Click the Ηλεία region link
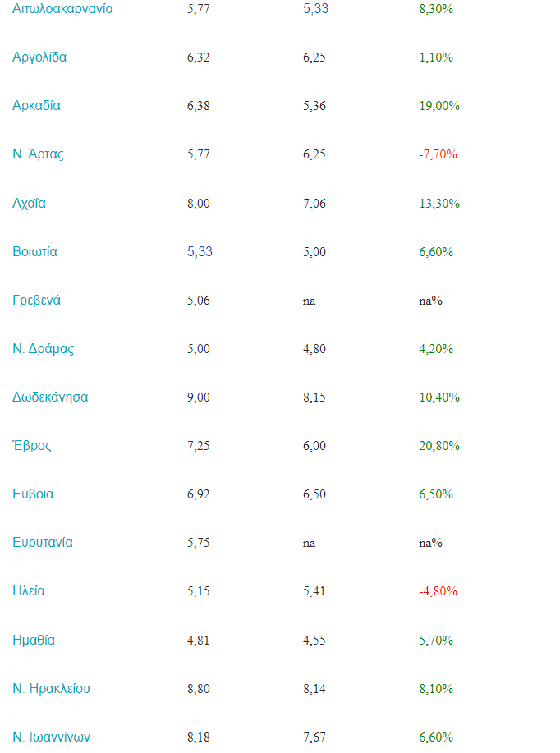Screen dimensions: 560x753 pos(29,591)
